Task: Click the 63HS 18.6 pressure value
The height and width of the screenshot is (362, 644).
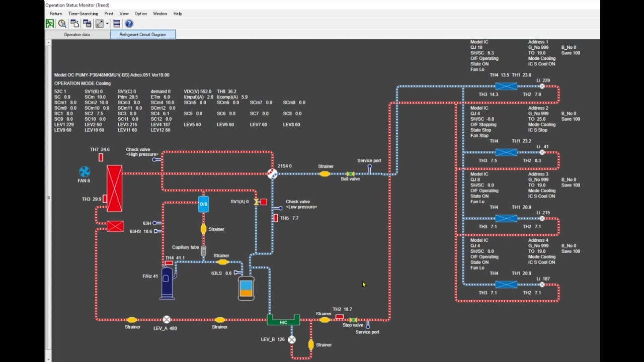Action: (141, 231)
